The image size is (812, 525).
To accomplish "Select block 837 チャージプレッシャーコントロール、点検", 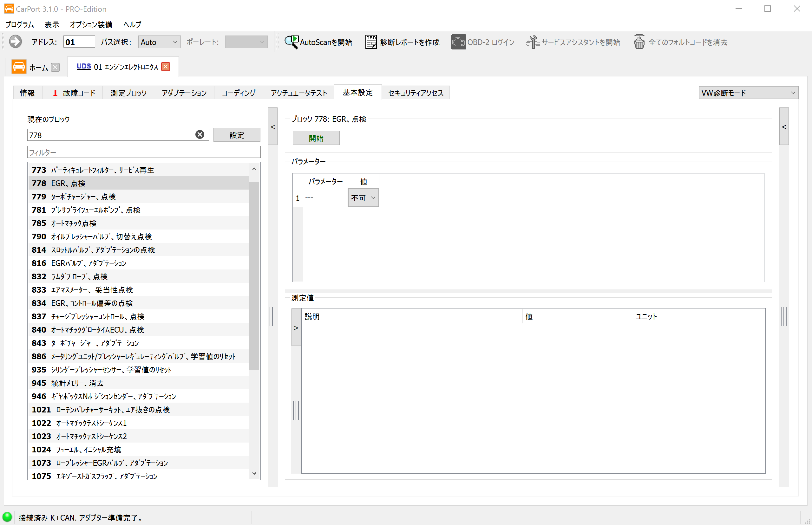I will click(x=139, y=316).
